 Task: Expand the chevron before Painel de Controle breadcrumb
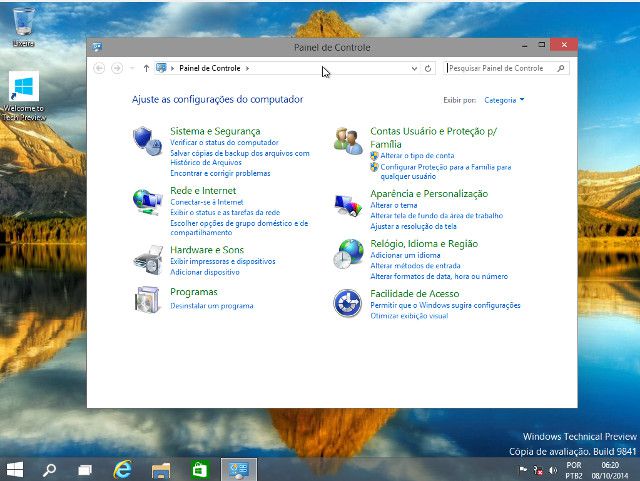(x=172, y=68)
